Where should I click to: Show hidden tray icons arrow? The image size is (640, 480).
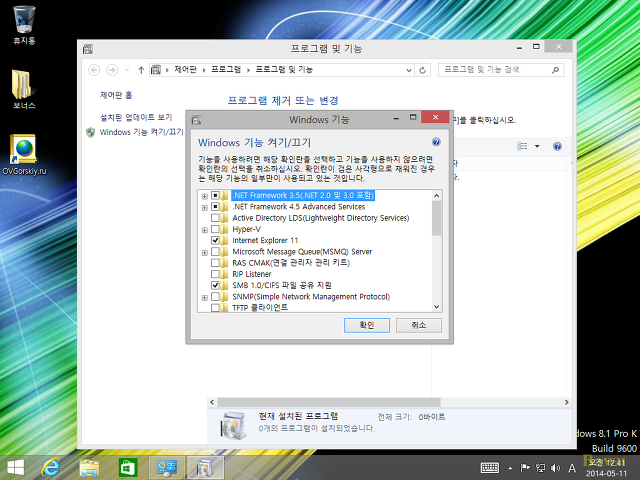click(510, 469)
